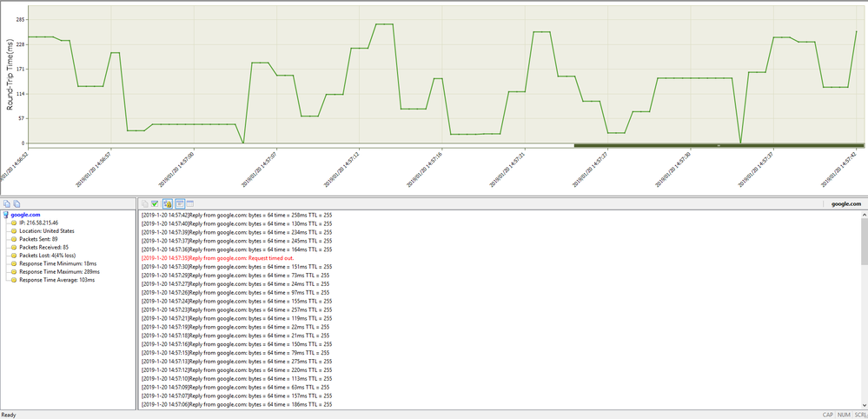The image size is (868, 419).
Task: Select the google.com tree node label
Action: 26,214
